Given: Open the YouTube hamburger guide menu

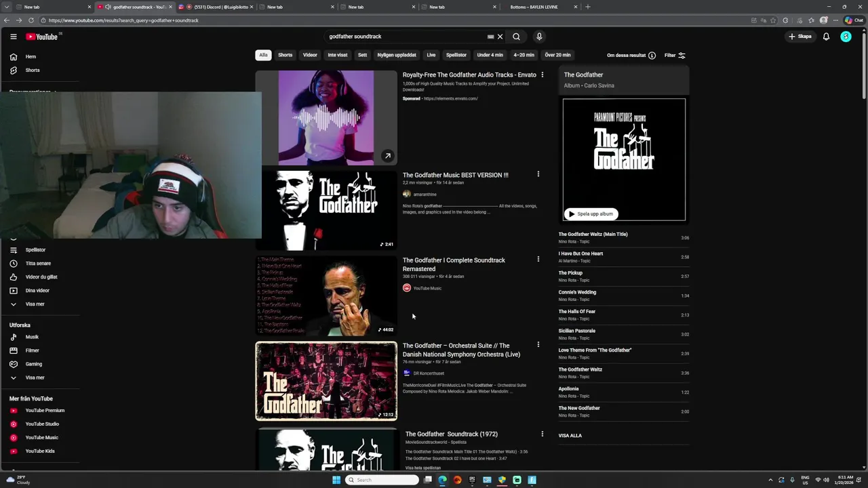Looking at the screenshot, I should pos(13,37).
